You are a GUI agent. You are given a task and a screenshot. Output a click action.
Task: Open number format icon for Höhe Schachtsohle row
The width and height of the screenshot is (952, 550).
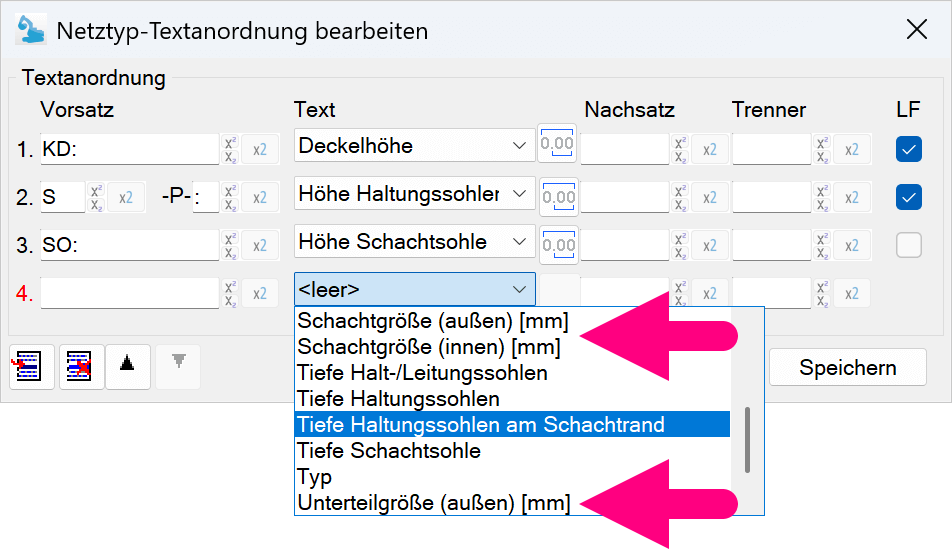[557, 243]
